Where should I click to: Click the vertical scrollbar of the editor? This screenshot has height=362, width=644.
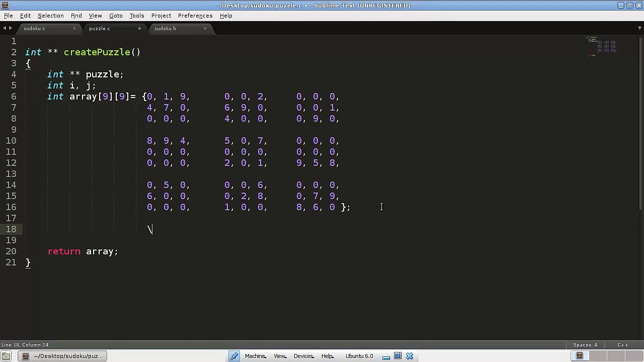click(641, 123)
